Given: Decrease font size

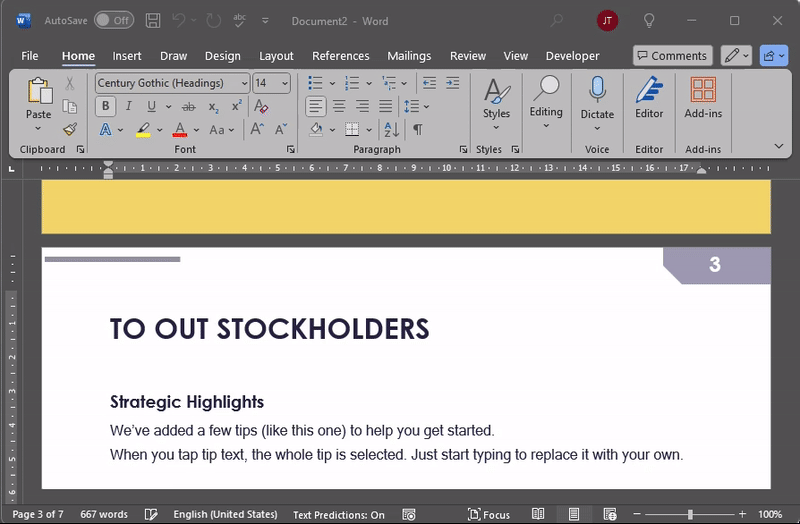Looking at the screenshot, I should tap(281, 129).
